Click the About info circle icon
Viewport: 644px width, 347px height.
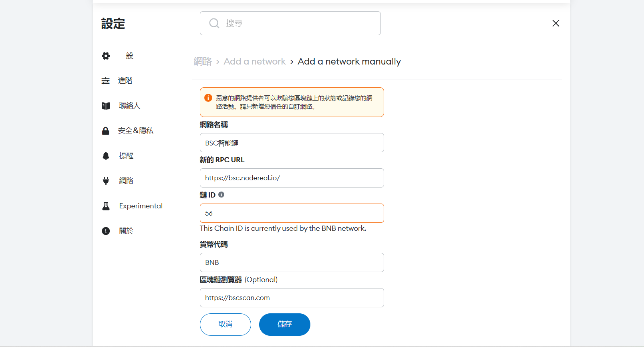(x=106, y=231)
